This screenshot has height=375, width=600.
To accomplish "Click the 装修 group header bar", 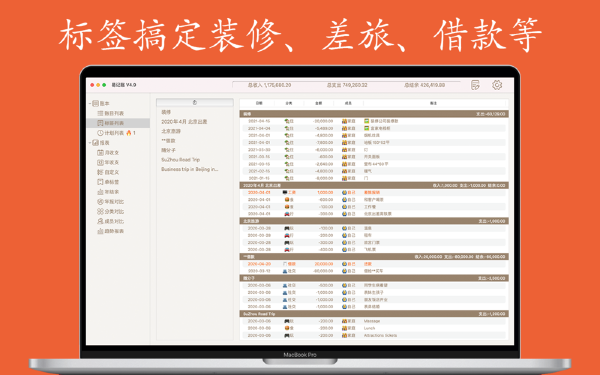I will coord(374,114).
